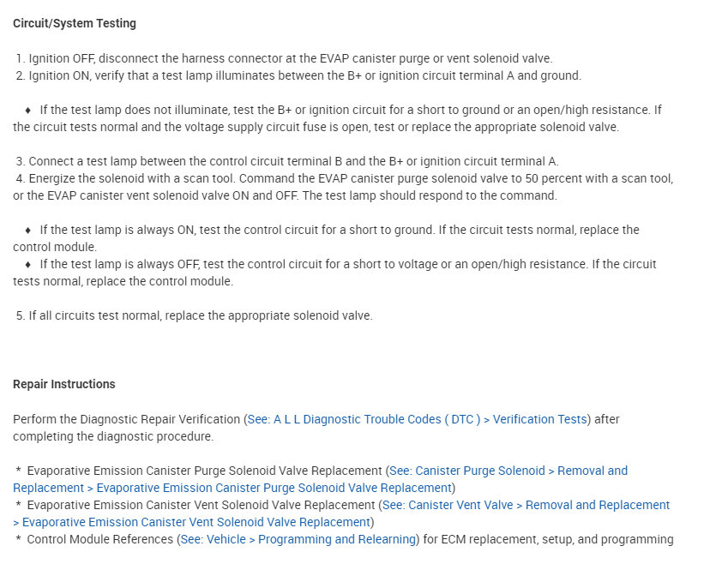
Task: Open the Canister Vent Valve Removal and Replacement link
Action: (x=526, y=505)
